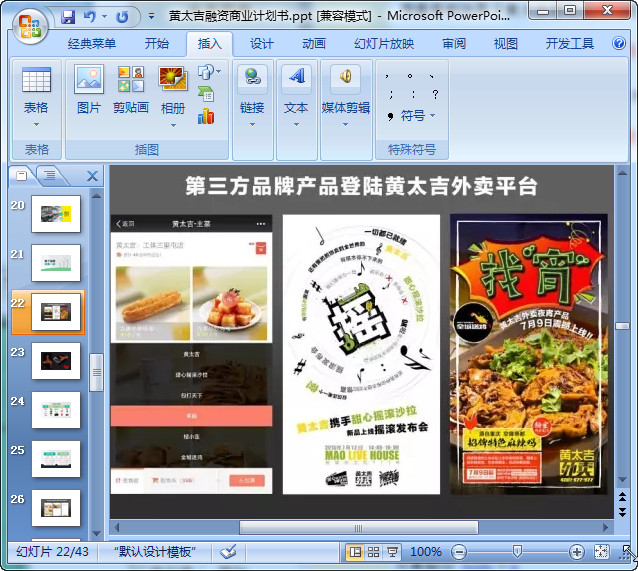Insert the comma special symbol

387,76
